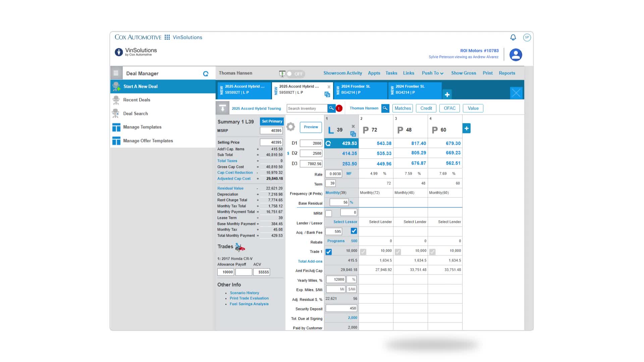
Task: Open Select Lender for the P 72 column
Action: [x=380, y=222]
